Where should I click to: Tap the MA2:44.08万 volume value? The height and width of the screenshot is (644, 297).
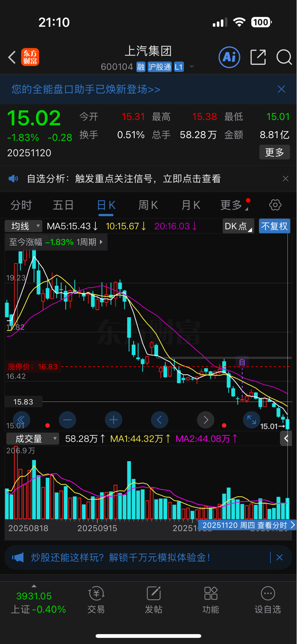click(x=207, y=439)
